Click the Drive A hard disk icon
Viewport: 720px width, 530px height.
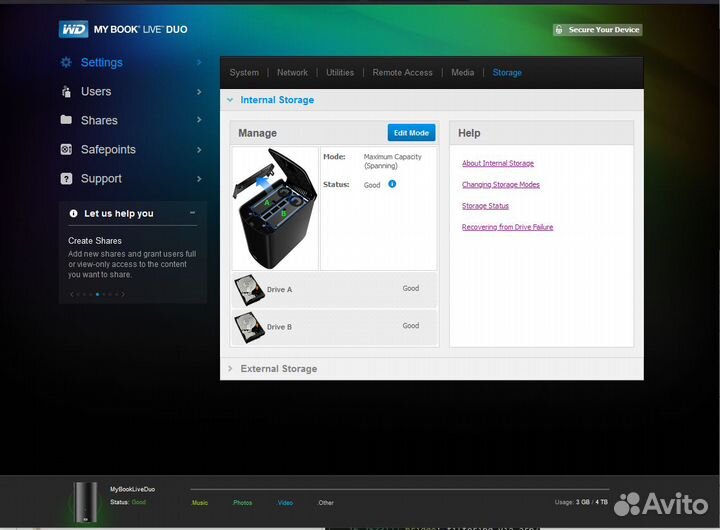[249, 289]
